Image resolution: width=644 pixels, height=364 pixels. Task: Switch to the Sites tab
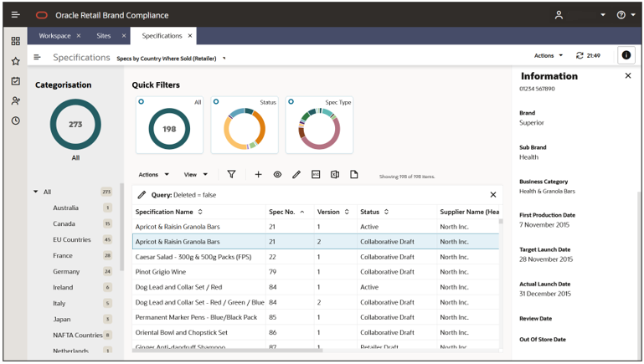(x=104, y=36)
